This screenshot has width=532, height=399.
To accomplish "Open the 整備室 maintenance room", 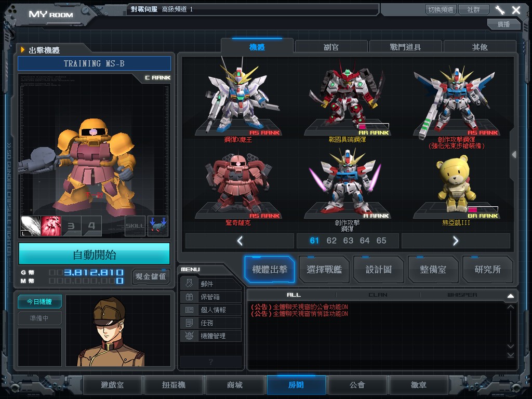I will tap(433, 270).
